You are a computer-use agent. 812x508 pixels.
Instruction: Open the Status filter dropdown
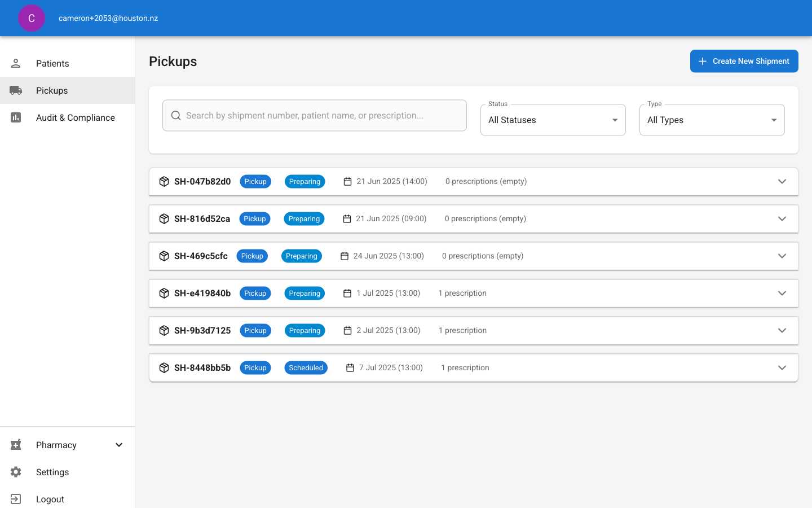[553, 120]
